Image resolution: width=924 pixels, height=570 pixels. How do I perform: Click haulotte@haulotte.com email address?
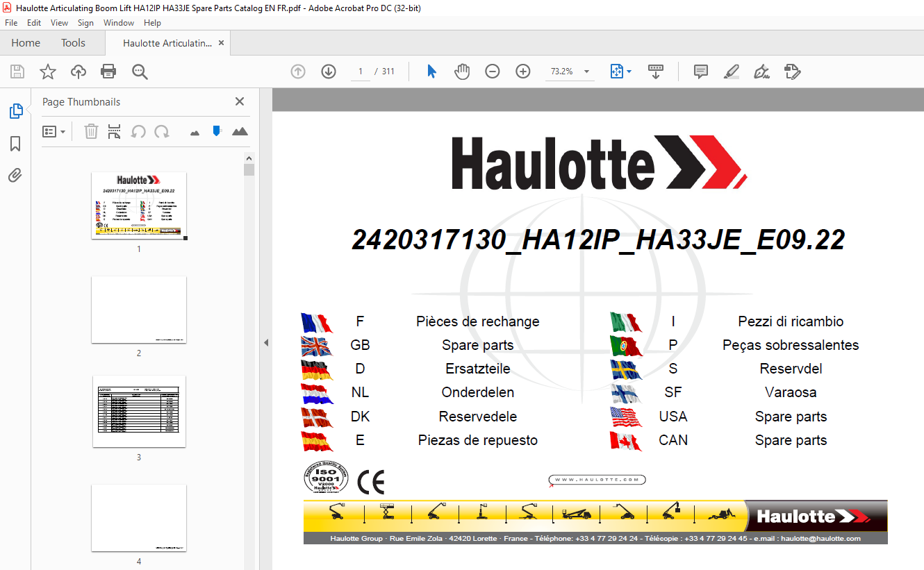820,539
